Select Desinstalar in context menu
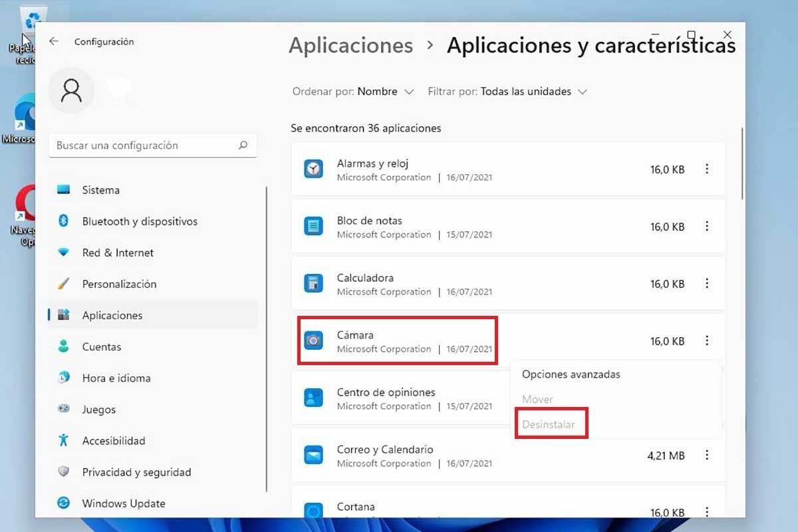 click(x=549, y=424)
